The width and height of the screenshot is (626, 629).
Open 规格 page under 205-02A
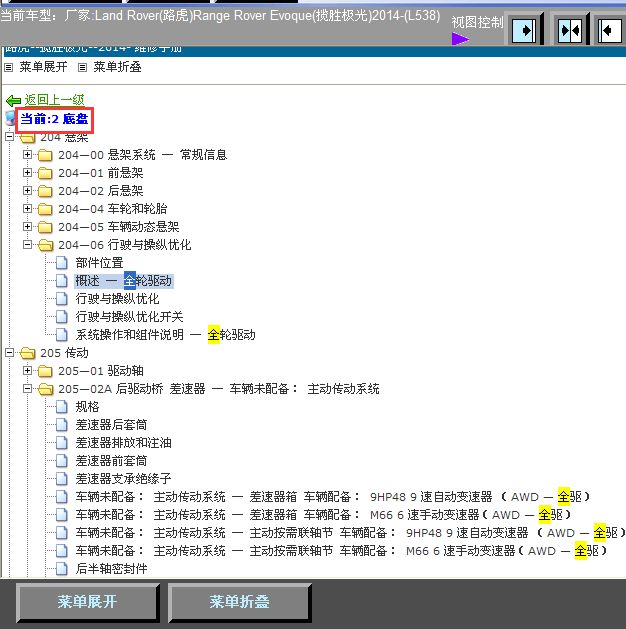87,407
